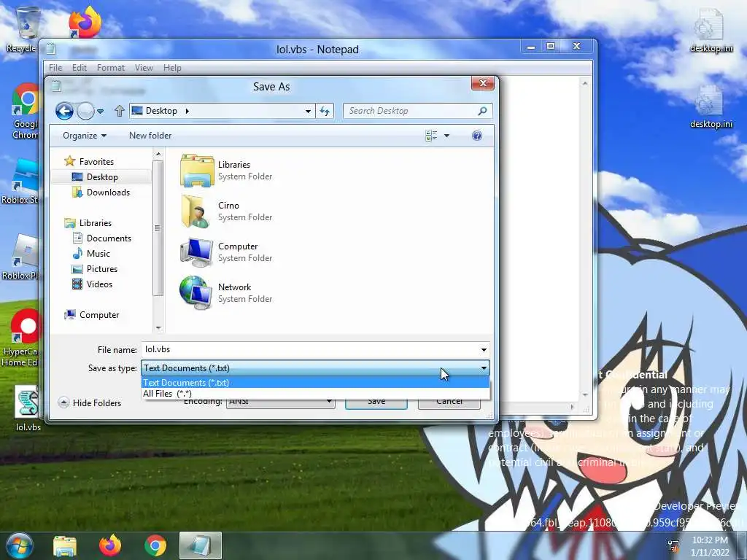Select the Google Chrome desktop shortcut
Image resolution: width=747 pixels, height=560 pixels.
coord(26,112)
